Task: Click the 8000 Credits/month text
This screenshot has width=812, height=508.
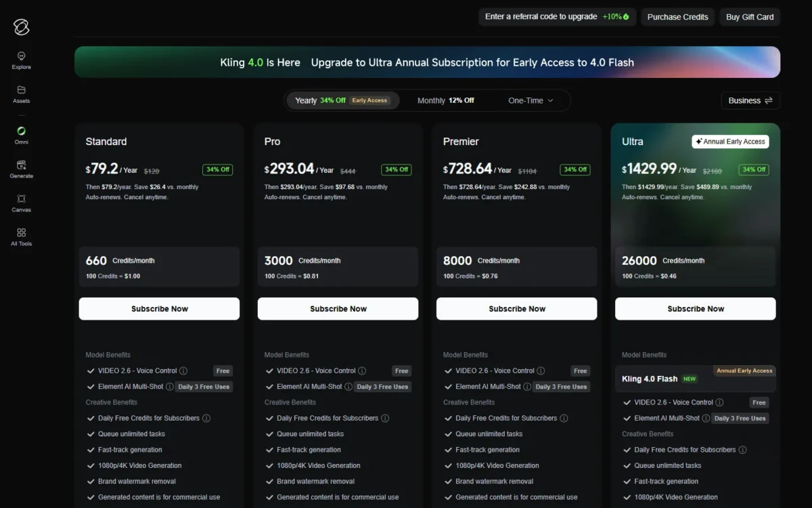Action: point(481,261)
